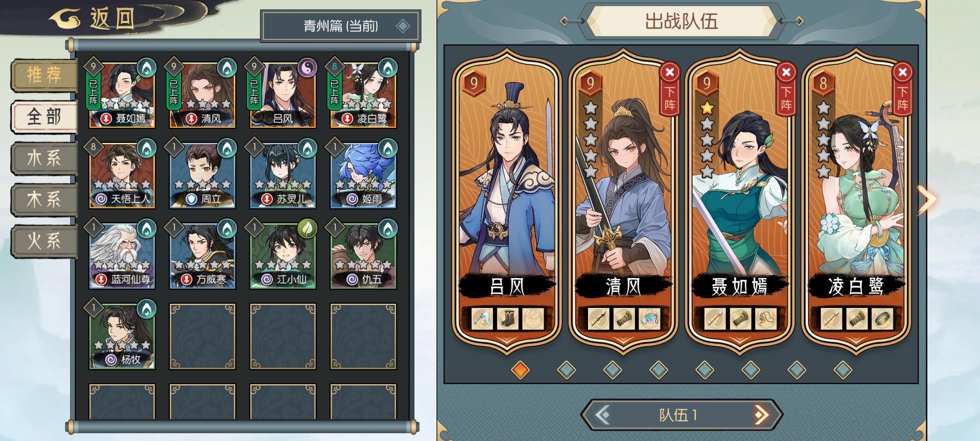Choose the 江小仙 wood-element hero portrait
This screenshot has height=441, width=980.
[x=283, y=256]
